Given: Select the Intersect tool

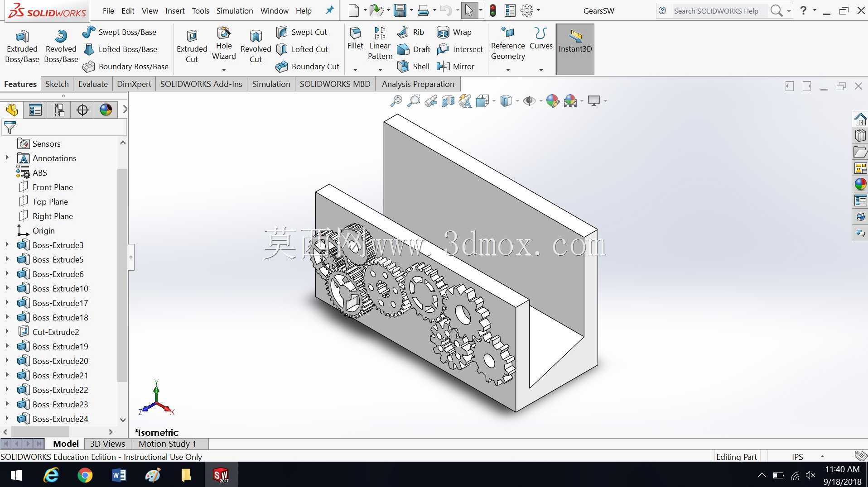Looking at the screenshot, I should (460, 49).
